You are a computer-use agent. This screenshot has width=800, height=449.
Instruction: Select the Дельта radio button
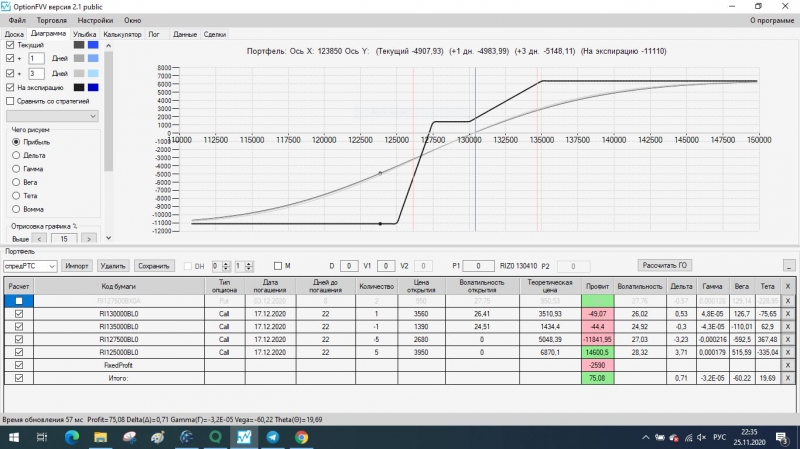pyautogui.click(x=16, y=155)
